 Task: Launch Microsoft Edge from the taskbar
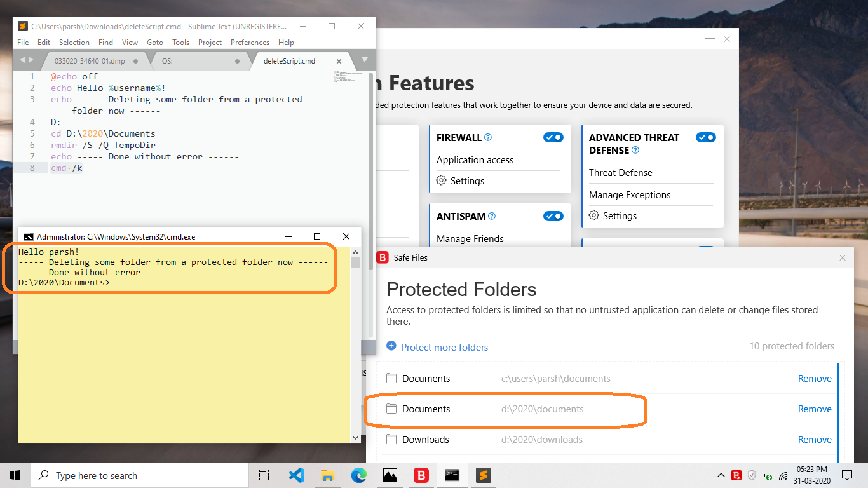click(358, 475)
